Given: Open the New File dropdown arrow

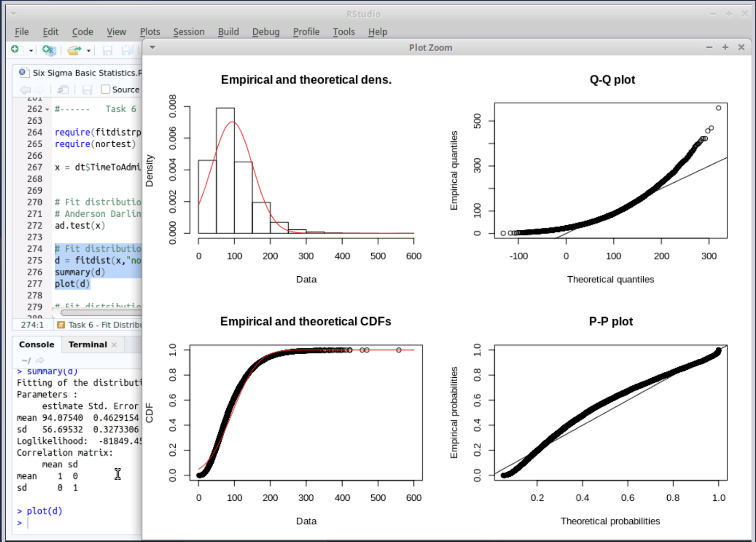Looking at the screenshot, I should click(x=31, y=51).
